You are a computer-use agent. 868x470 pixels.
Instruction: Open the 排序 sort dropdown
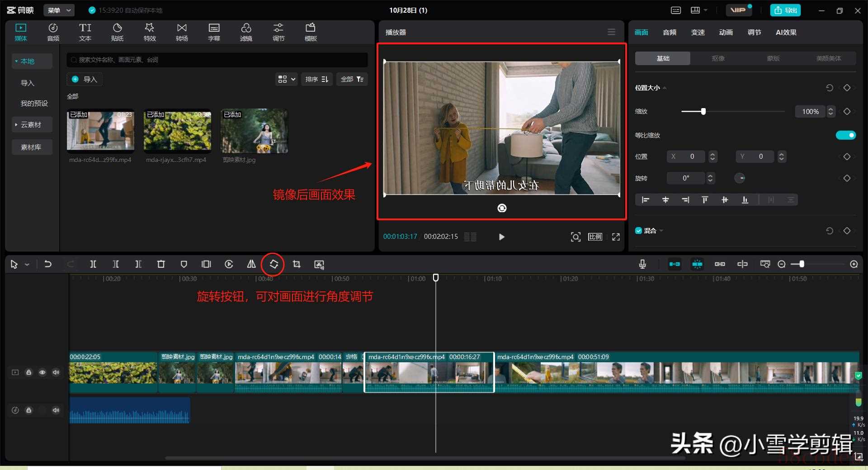[316, 79]
